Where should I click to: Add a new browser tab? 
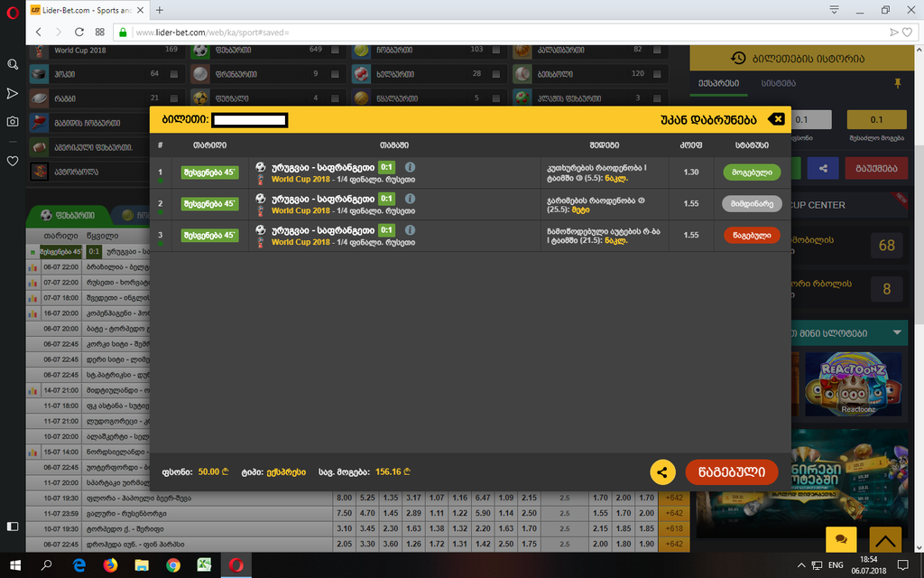click(x=159, y=10)
